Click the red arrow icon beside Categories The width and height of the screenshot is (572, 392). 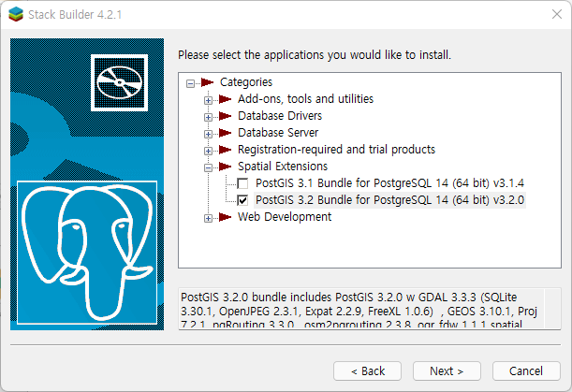(x=207, y=82)
